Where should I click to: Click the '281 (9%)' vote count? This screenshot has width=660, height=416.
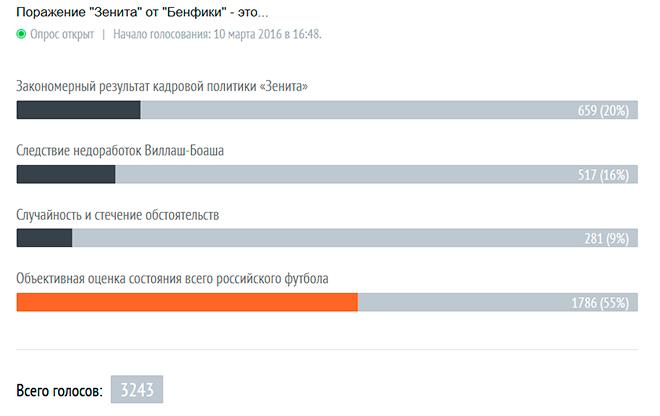(607, 239)
